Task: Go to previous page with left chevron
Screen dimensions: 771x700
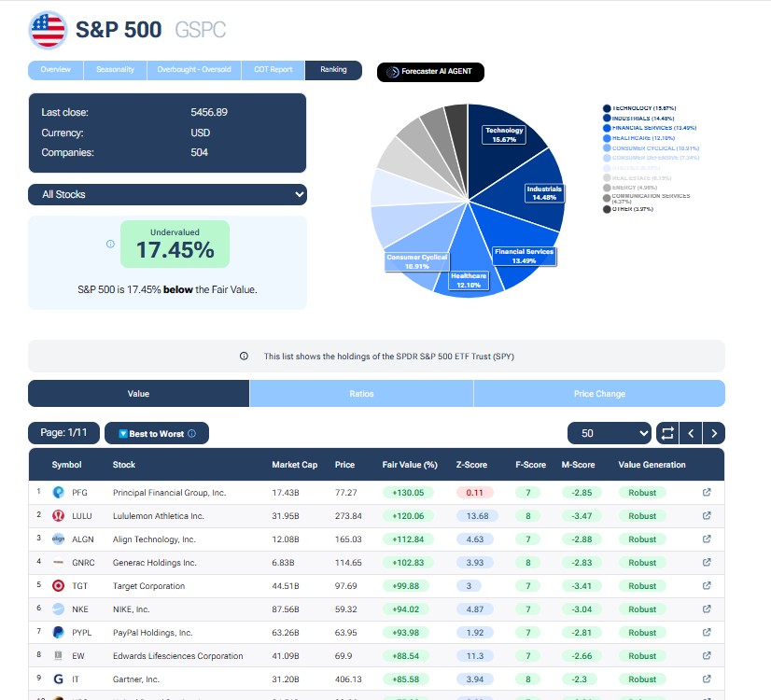Action: tap(691, 433)
